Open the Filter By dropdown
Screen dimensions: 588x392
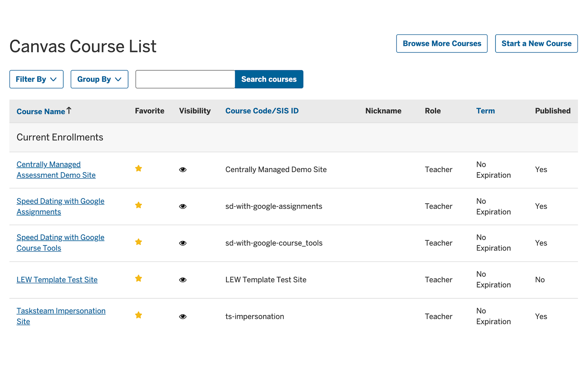[36, 79]
